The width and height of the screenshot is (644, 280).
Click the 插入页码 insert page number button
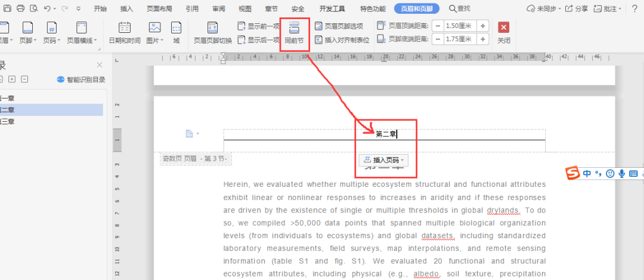383,160
